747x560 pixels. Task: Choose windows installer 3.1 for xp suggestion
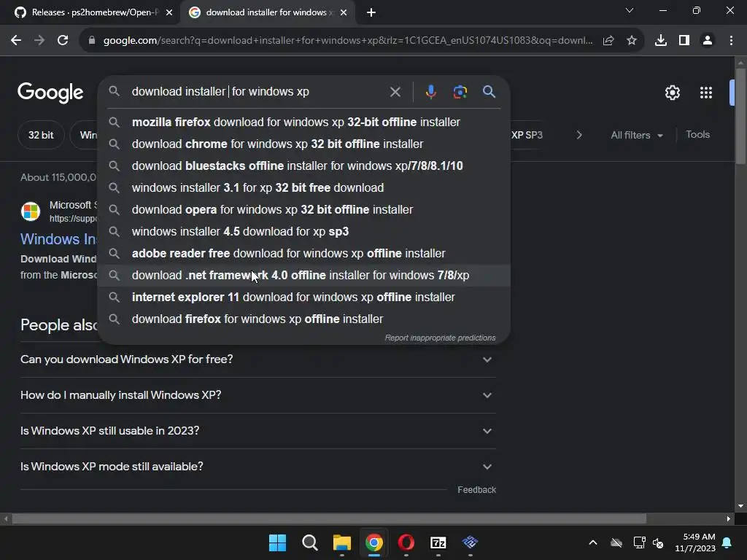(x=304, y=187)
